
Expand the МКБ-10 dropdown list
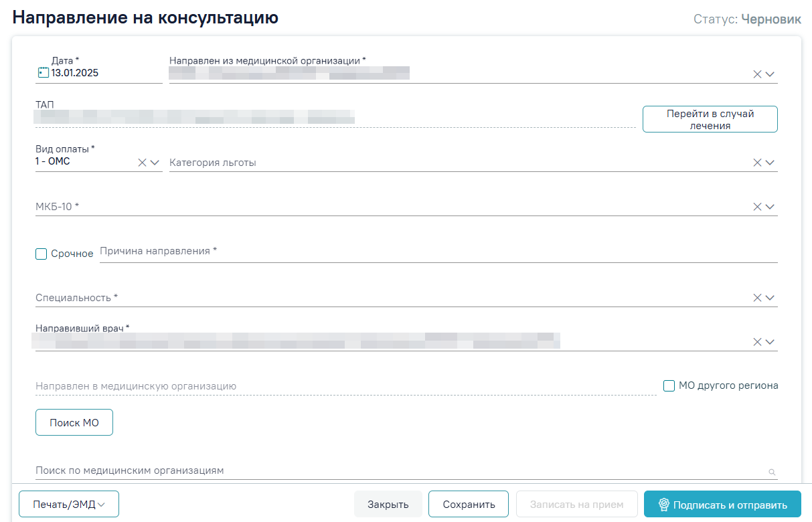tap(770, 207)
